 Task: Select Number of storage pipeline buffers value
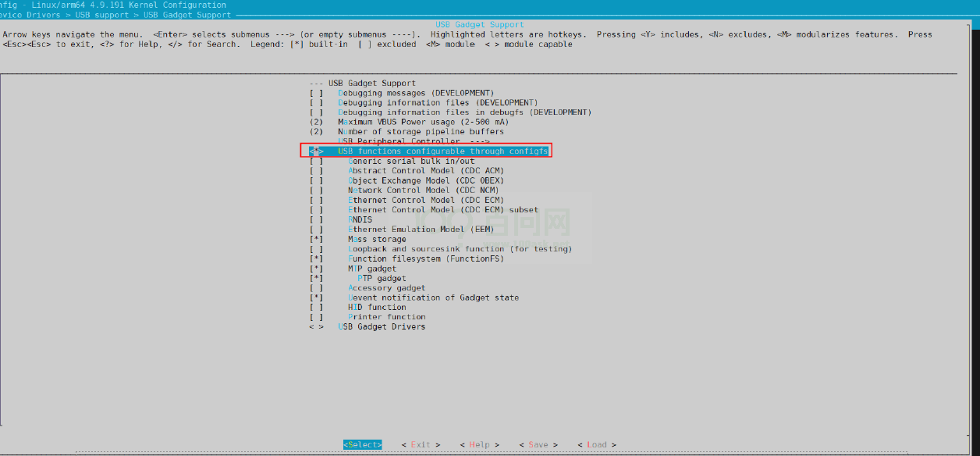(x=407, y=132)
